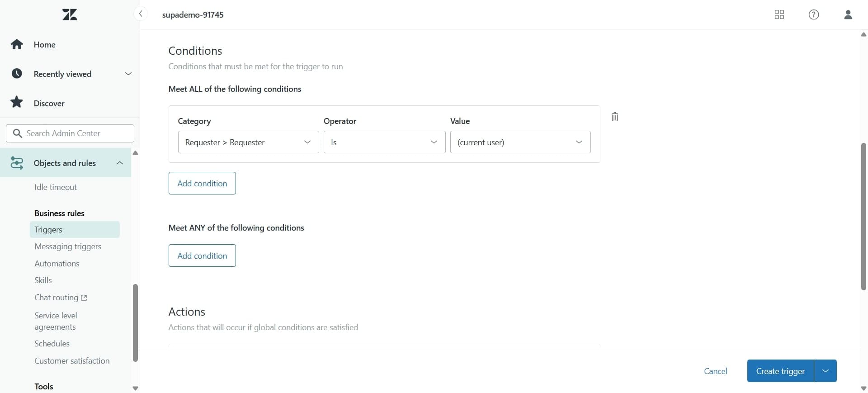
Task: Open Skills in the sidebar
Action: click(x=43, y=280)
